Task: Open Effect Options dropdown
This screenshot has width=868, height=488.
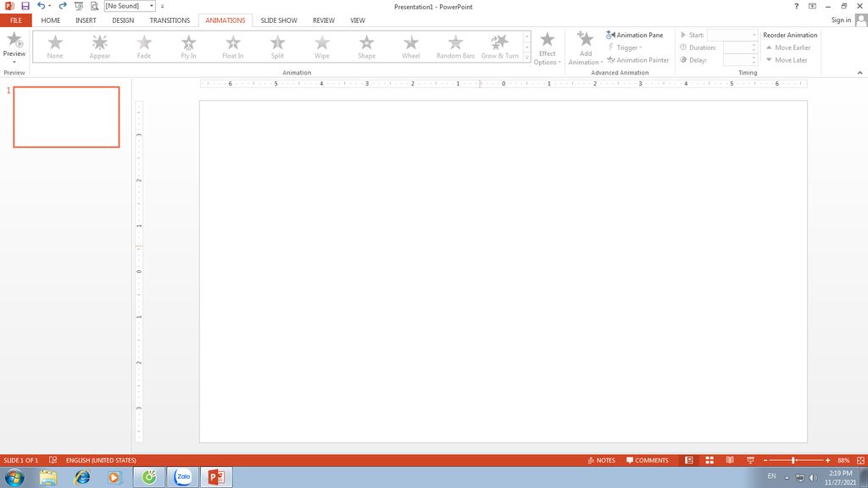Action: point(547,48)
